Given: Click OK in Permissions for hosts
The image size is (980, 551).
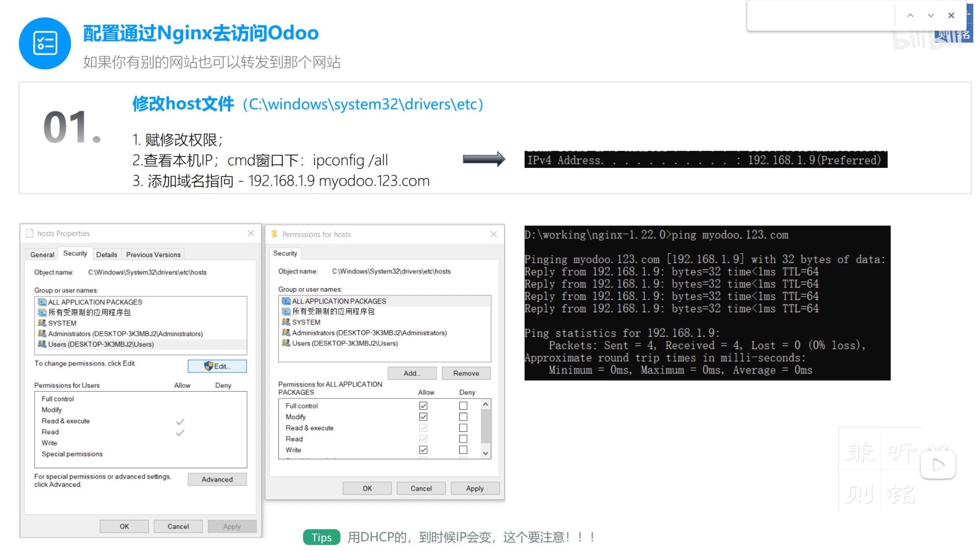Looking at the screenshot, I should (367, 489).
